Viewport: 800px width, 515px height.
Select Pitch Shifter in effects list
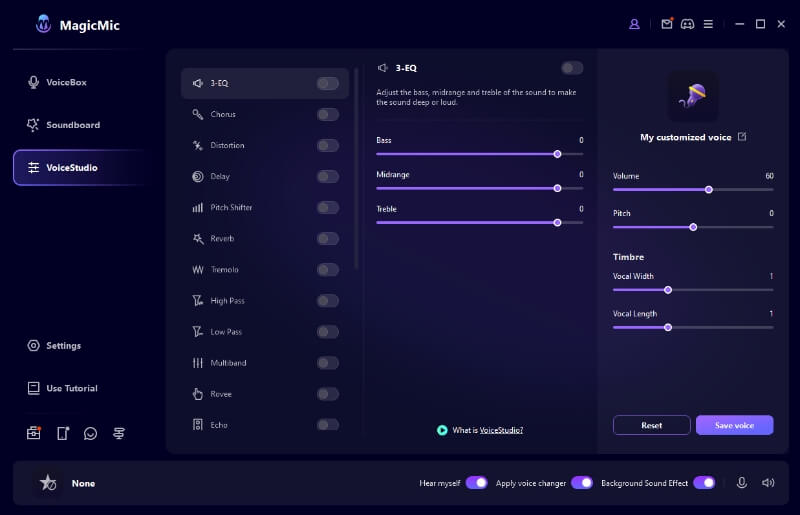(x=231, y=208)
